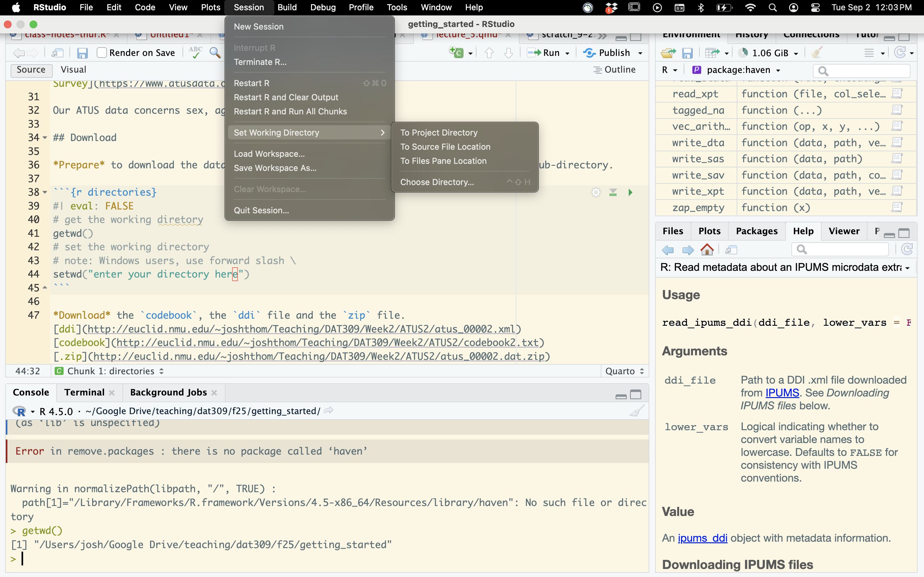Click the clear console broom icon
Image resolution: width=924 pixels, height=577 pixels.
tap(636, 411)
